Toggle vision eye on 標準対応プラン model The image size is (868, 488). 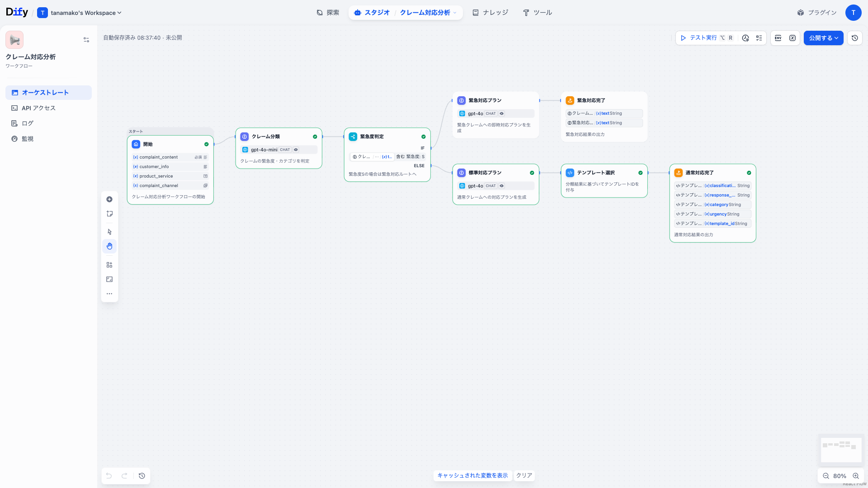pyautogui.click(x=502, y=186)
